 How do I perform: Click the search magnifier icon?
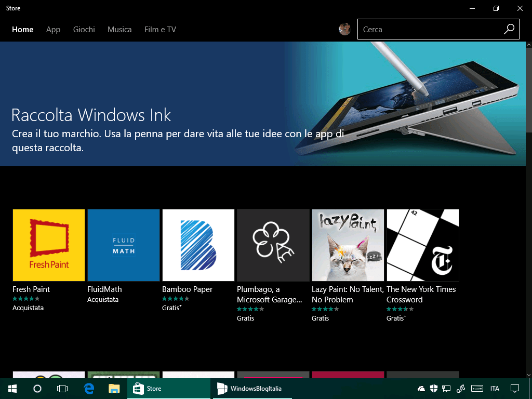(x=509, y=29)
